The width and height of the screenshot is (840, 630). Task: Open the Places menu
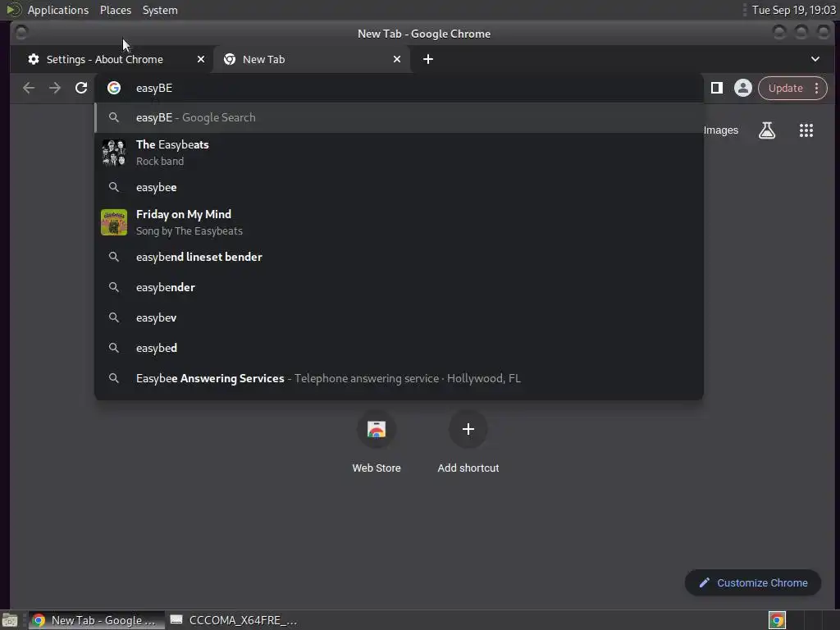point(116,10)
